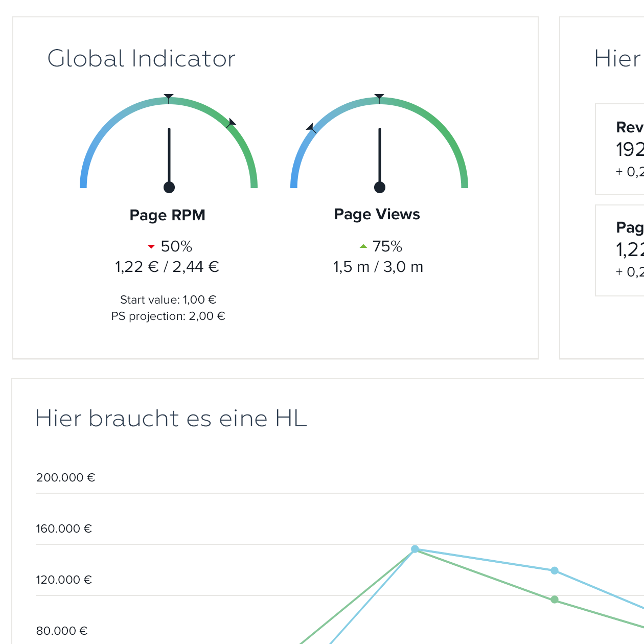Click the needle pivot dot of Page Views gauge
Screen dimensions: 644x644
pyautogui.click(x=380, y=188)
